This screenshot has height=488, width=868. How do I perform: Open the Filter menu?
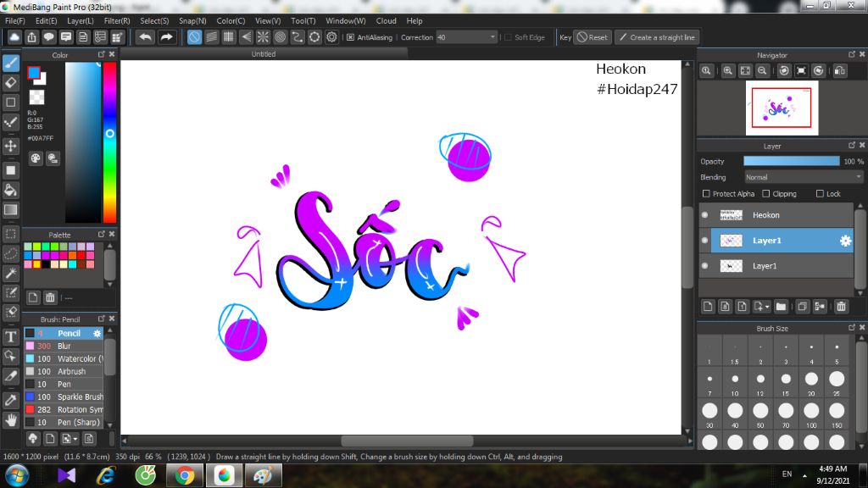[117, 20]
